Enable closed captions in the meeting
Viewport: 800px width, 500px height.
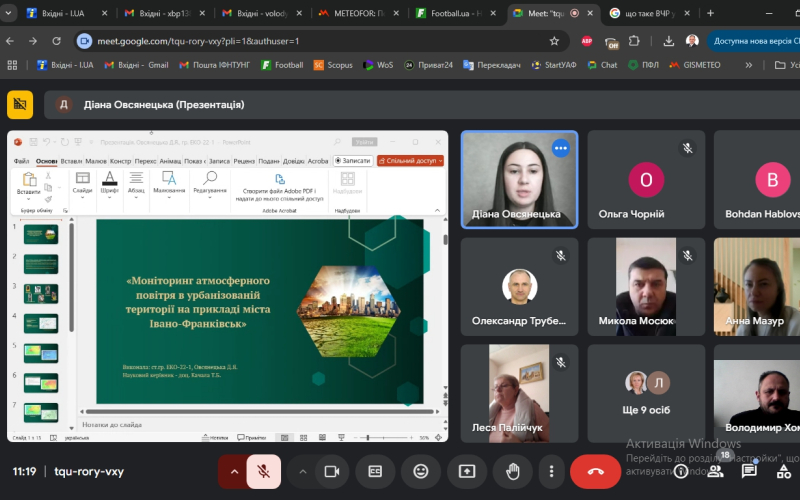[375, 471]
